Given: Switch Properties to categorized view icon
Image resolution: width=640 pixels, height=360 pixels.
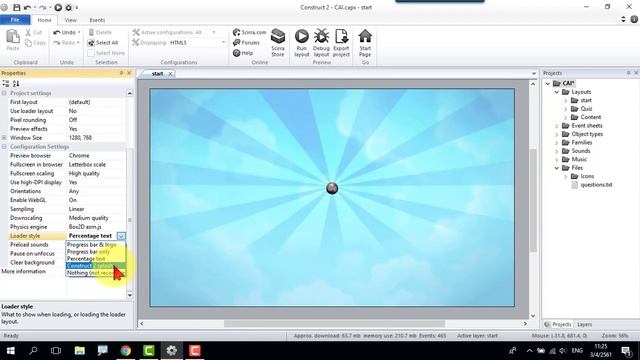Looking at the screenshot, I should 6,83.
